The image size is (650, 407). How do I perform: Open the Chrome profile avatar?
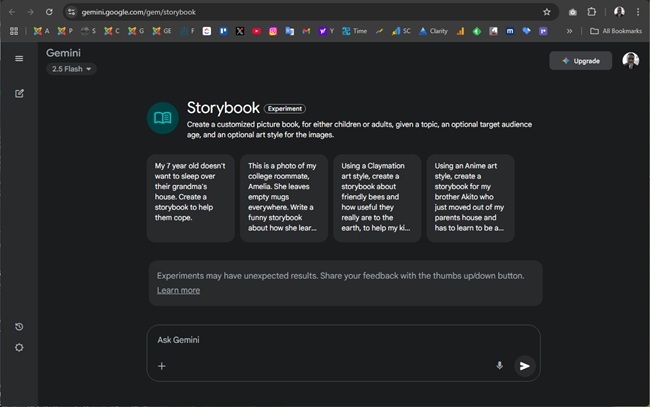[x=619, y=12]
